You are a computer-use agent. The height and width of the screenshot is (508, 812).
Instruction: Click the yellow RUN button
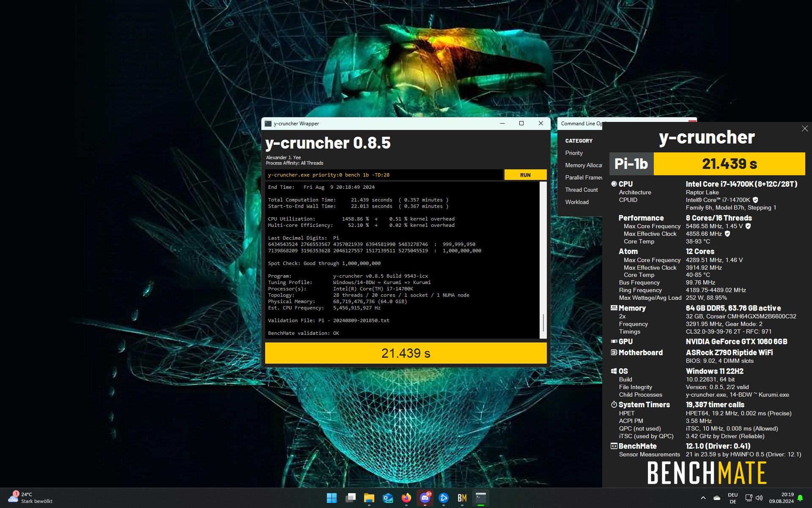point(525,175)
